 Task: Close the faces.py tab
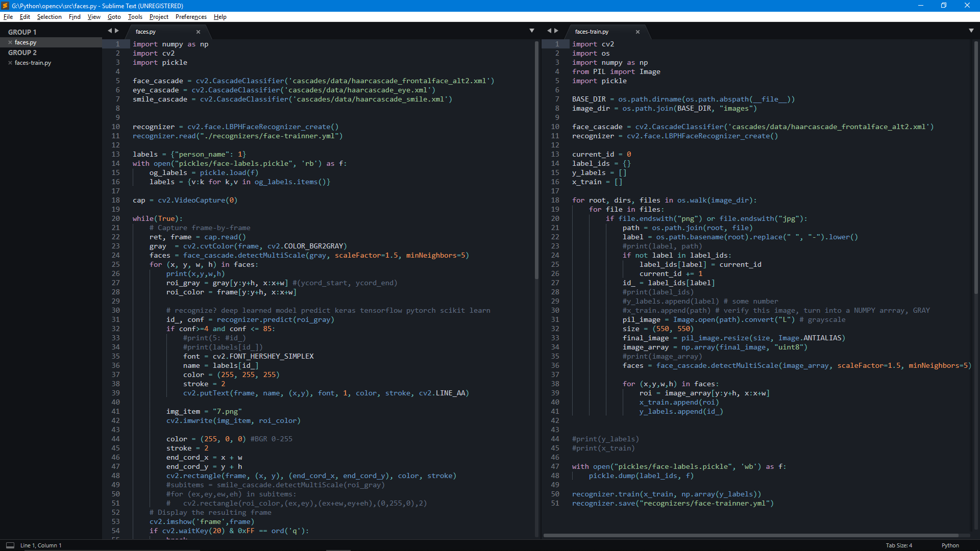[198, 32]
